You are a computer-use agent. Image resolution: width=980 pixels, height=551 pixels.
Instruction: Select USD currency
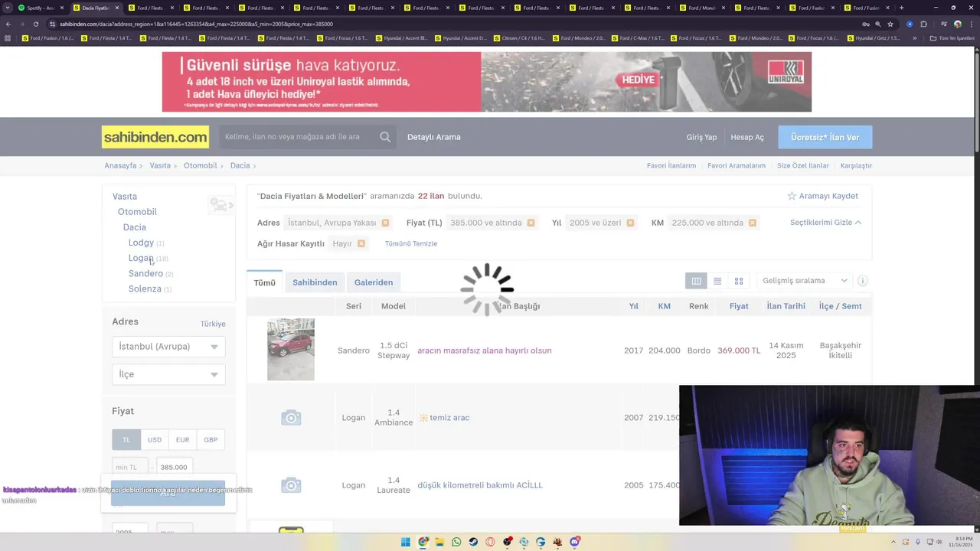pyautogui.click(x=155, y=439)
